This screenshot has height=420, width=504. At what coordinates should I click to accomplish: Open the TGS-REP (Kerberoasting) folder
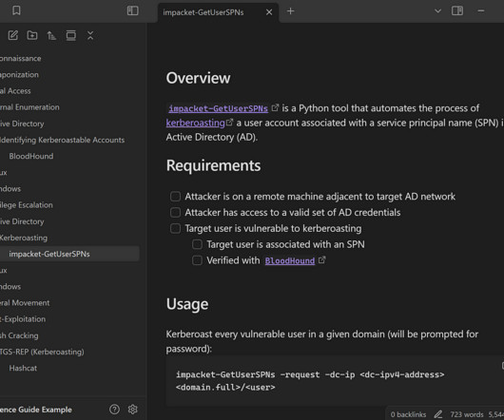[x=42, y=352]
